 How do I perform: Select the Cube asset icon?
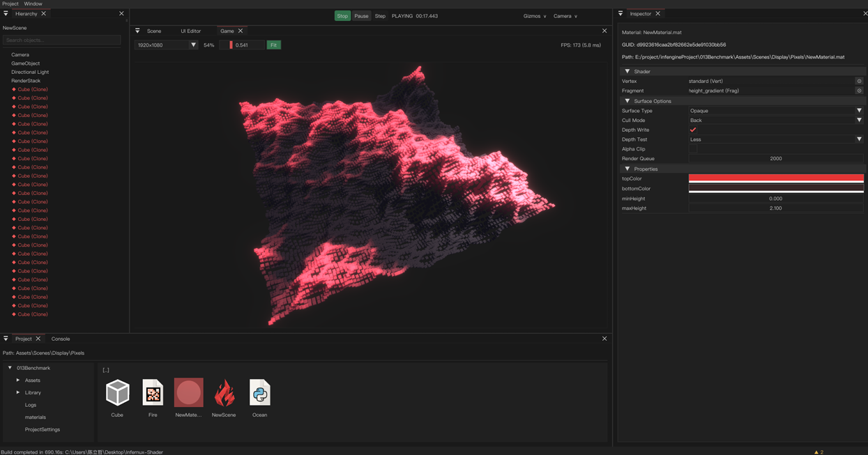(116, 392)
